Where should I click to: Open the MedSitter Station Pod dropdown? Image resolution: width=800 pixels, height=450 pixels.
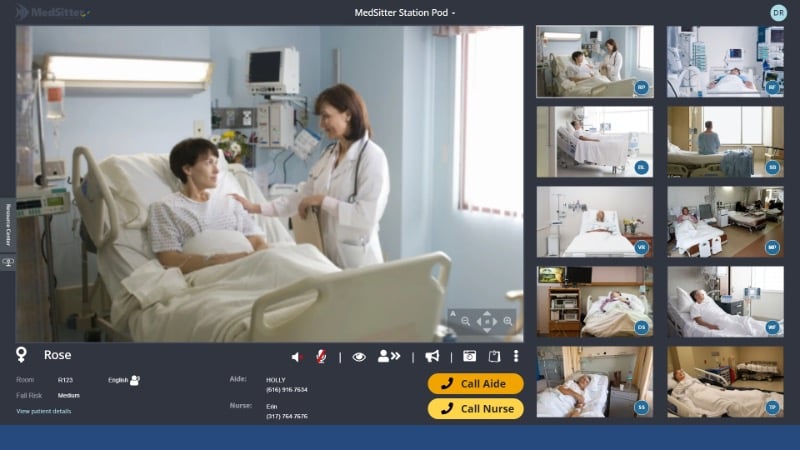pos(405,13)
